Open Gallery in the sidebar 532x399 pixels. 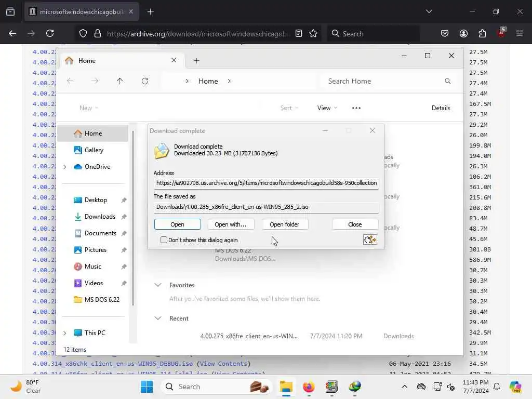tap(94, 150)
